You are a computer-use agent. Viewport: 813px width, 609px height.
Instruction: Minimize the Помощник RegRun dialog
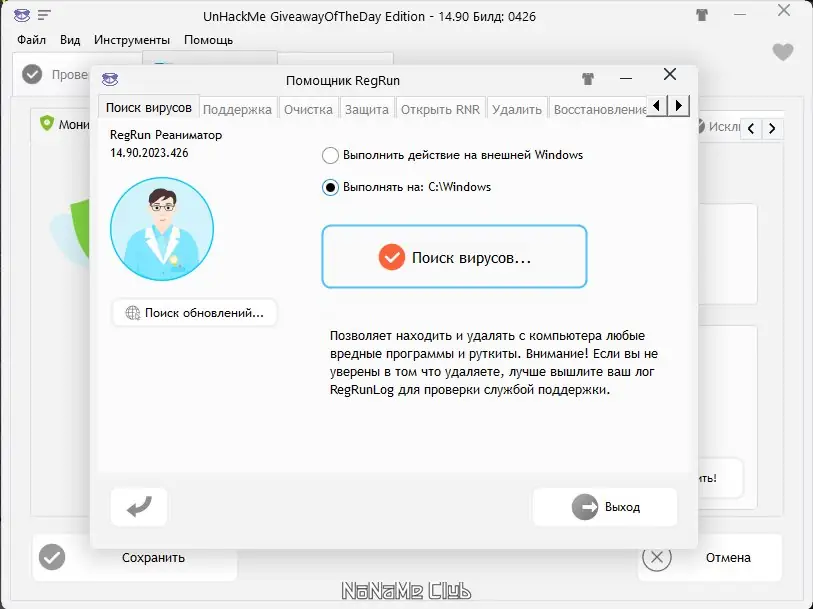click(x=626, y=79)
